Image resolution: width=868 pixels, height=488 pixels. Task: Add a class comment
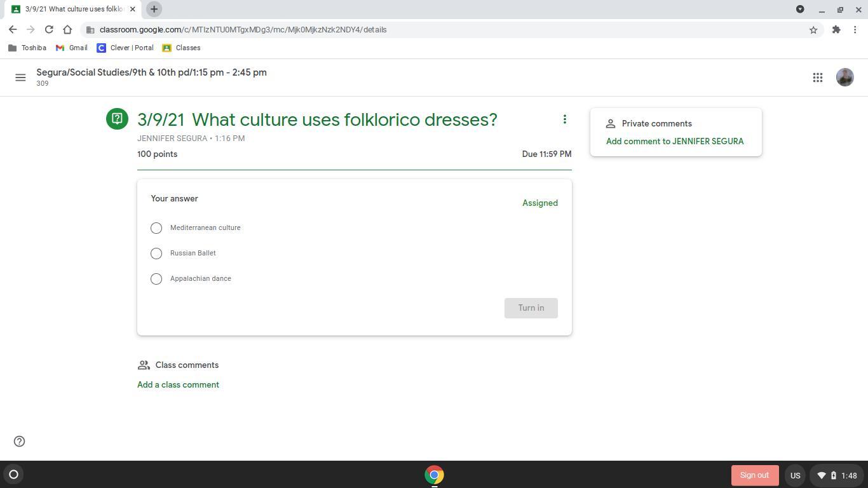click(x=178, y=385)
